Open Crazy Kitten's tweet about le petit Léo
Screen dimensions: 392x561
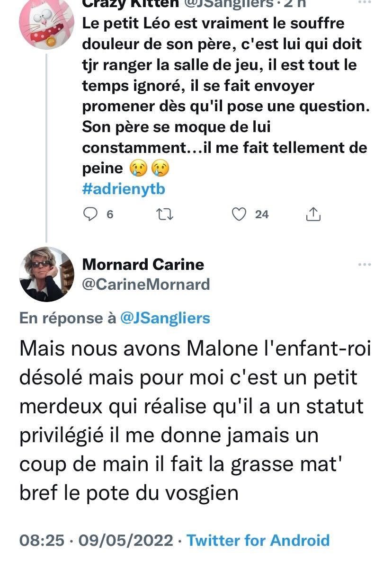point(223,95)
